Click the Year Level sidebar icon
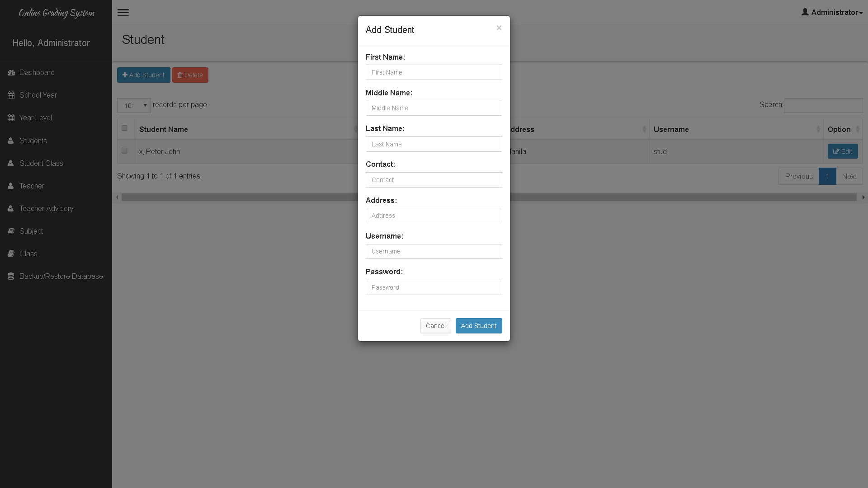This screenshot has height=488, width=868. coord(11,117)
